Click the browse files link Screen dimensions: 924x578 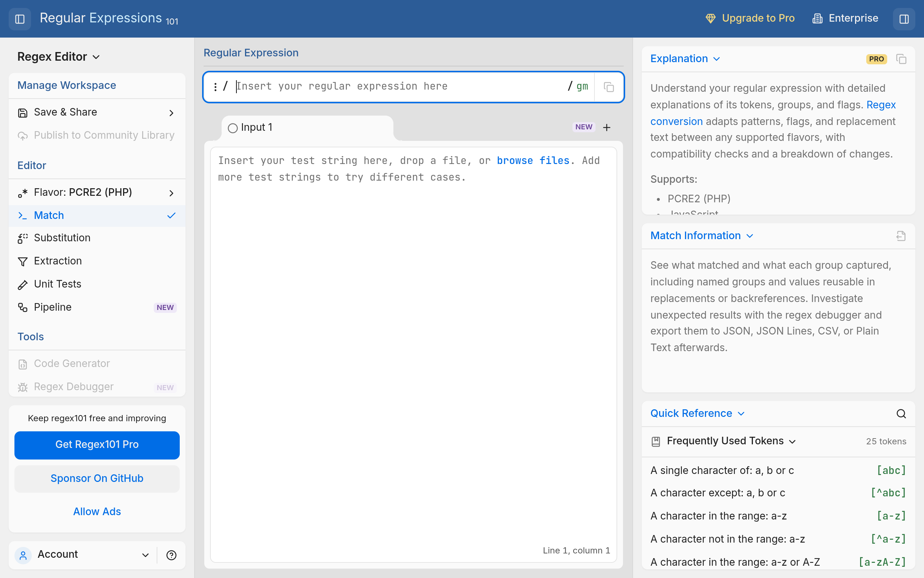[533, 160]
